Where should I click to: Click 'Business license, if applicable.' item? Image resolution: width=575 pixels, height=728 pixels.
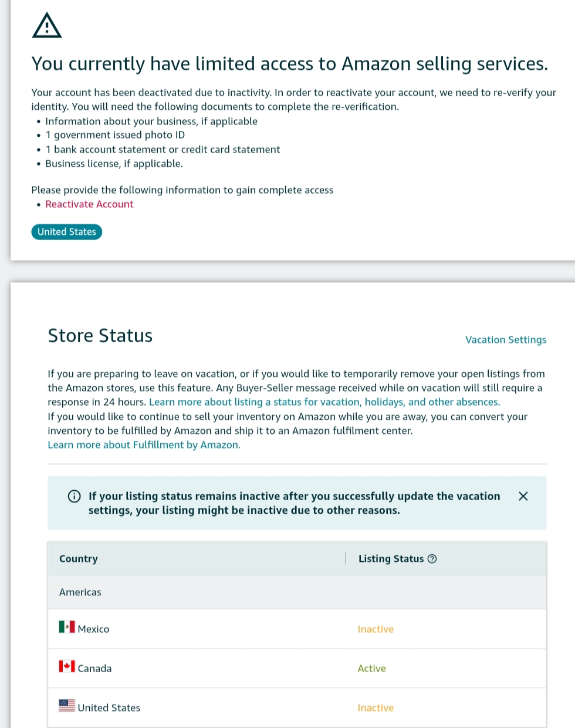[x=114, y=163]
